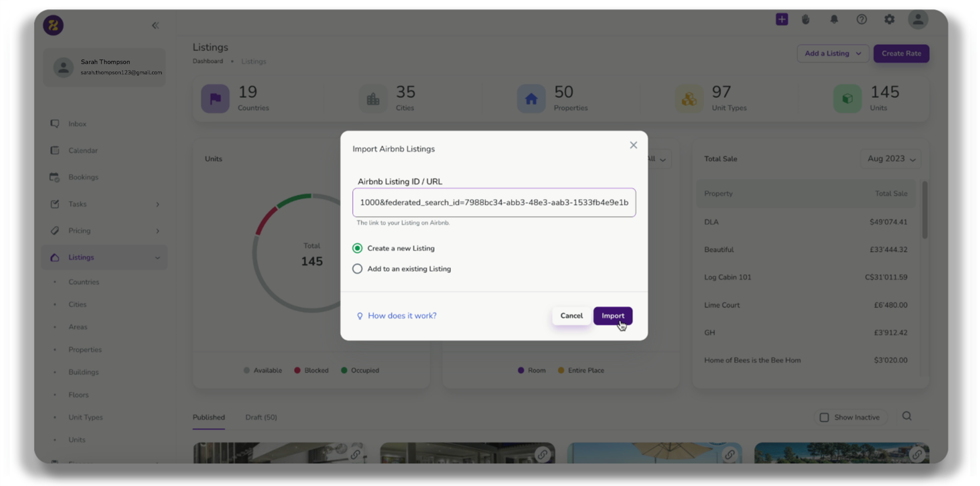Switch to the Draft (50) tab
Image resolution: width=980 pixels, height=486 pixels.
click(261, 418)
